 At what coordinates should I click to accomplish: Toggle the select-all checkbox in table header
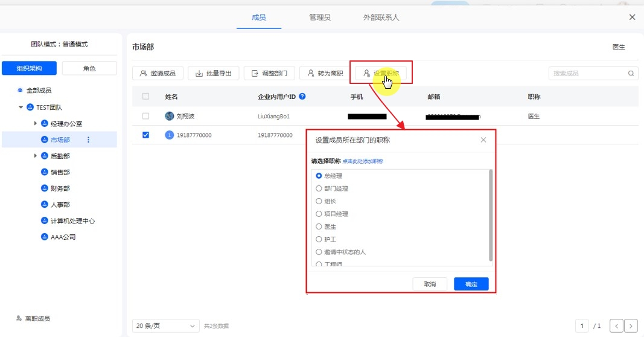point(145,97)
